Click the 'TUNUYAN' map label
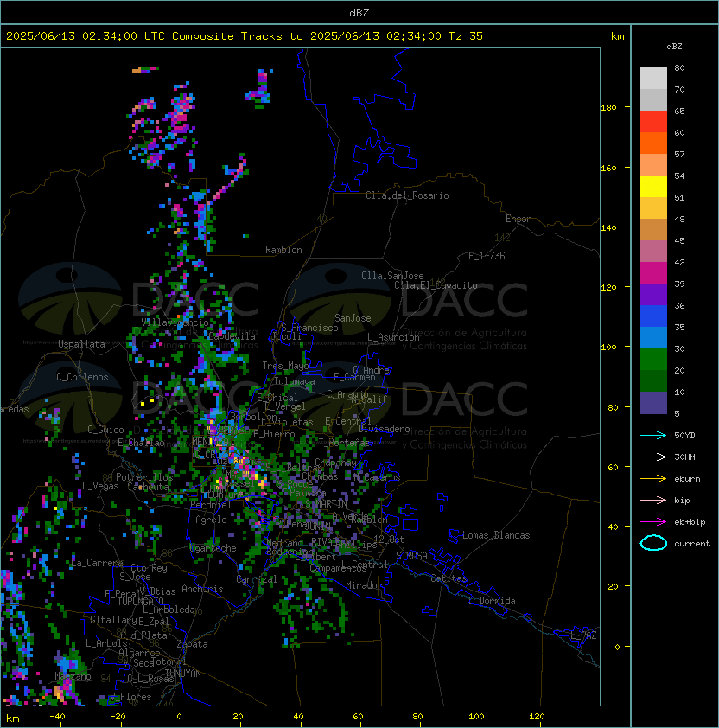 click(x=183, y=674)
